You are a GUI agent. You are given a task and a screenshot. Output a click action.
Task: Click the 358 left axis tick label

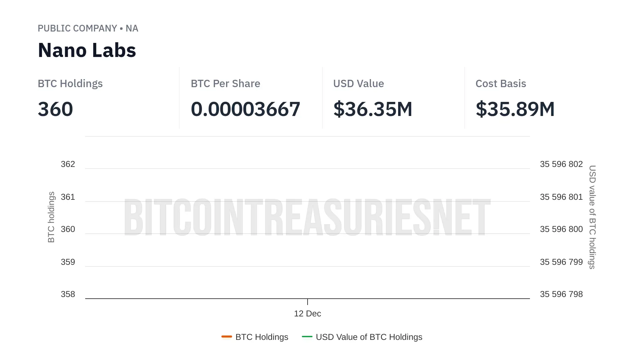[x=68, y=294]
